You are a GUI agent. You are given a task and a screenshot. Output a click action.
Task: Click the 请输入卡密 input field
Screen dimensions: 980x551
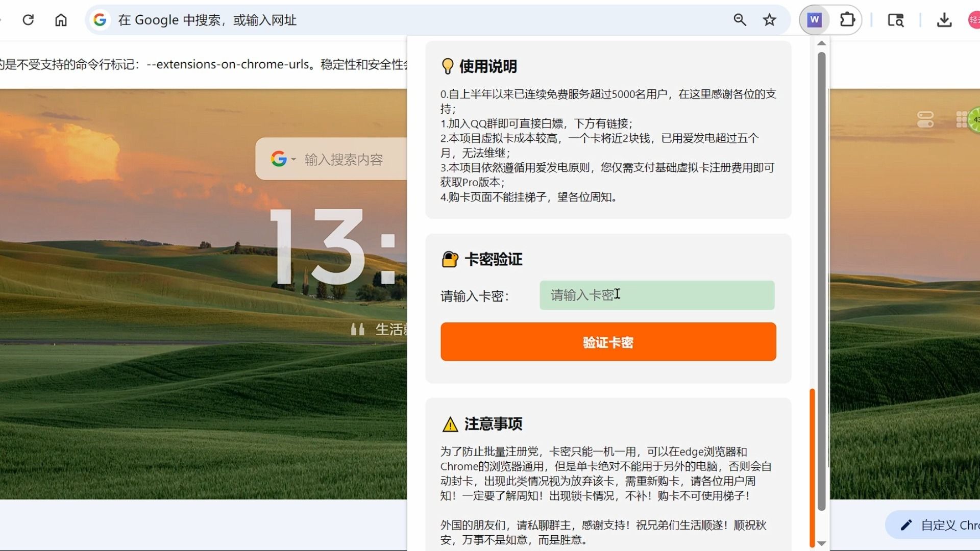[x=656, y=295]
